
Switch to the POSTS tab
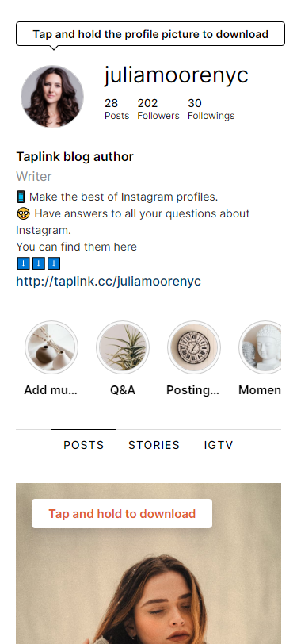(84, 445)
